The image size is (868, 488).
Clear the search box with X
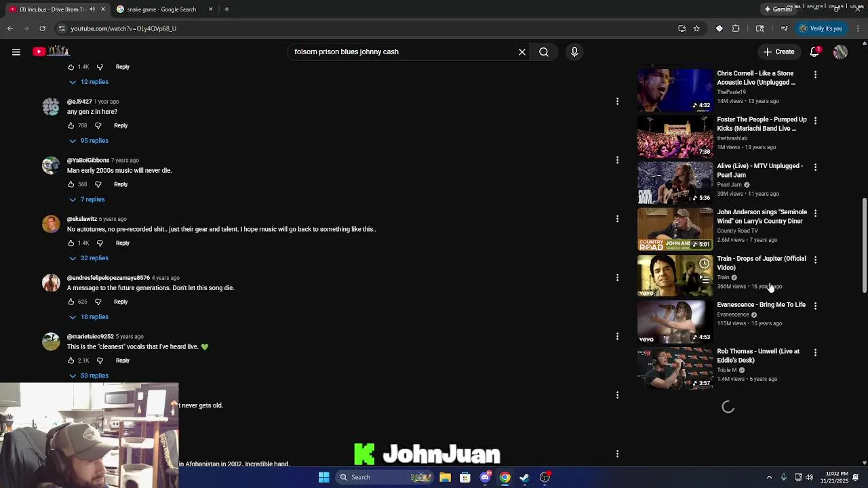coord(522,52)
